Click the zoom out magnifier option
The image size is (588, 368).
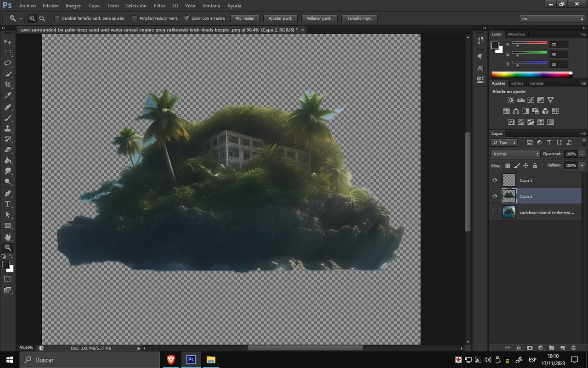(42, 18)
